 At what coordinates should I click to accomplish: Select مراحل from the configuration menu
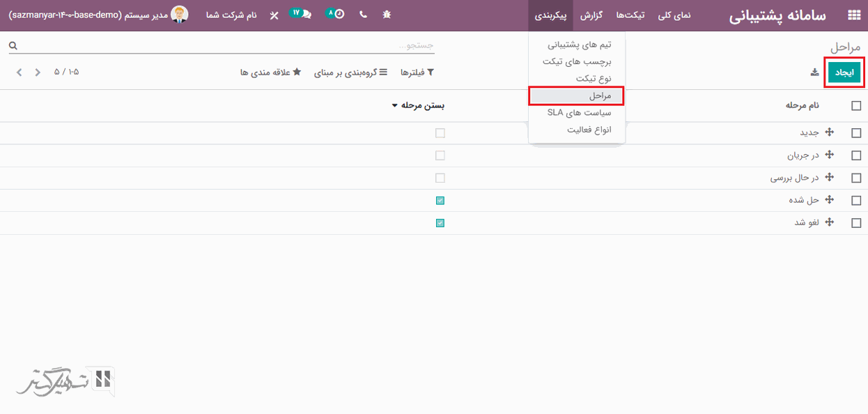(x=575, y=95)
